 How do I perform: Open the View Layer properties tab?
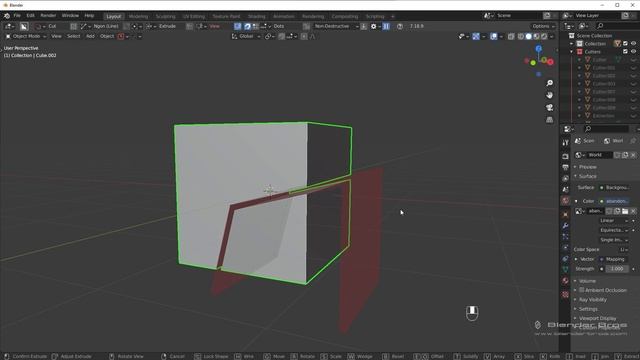(x=565, y=178)
